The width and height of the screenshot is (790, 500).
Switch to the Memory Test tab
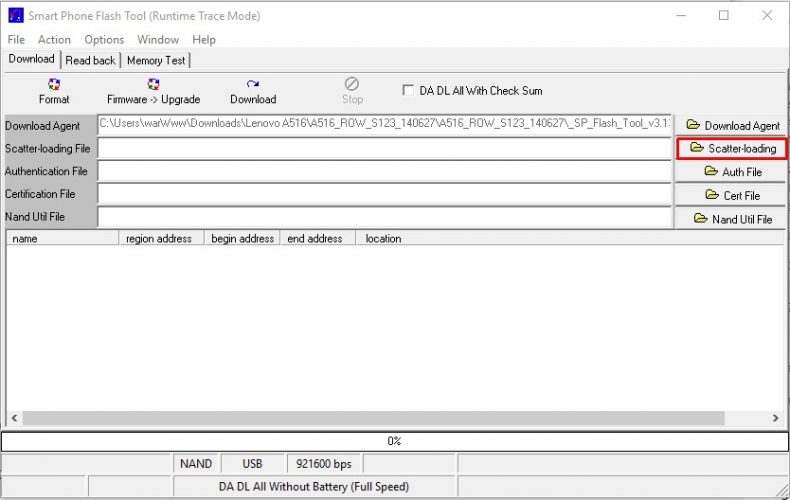click(156, 60)
